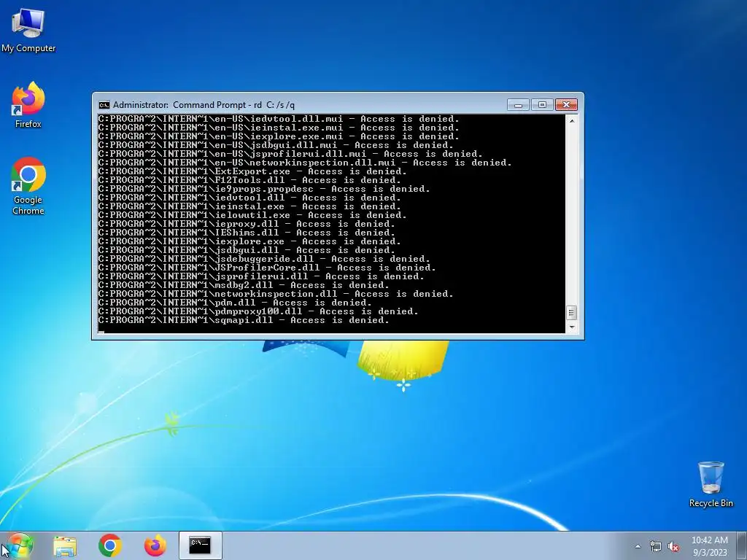Click the line containing INTERN~1\pdm.dll
Image resolution: width=747 pixels, height=560 pixels.
[235, 303]
